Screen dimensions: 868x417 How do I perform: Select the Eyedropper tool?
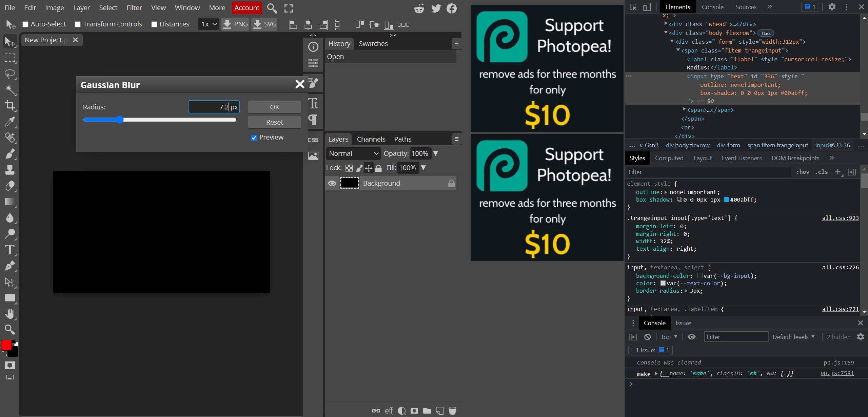coord(10,122)
